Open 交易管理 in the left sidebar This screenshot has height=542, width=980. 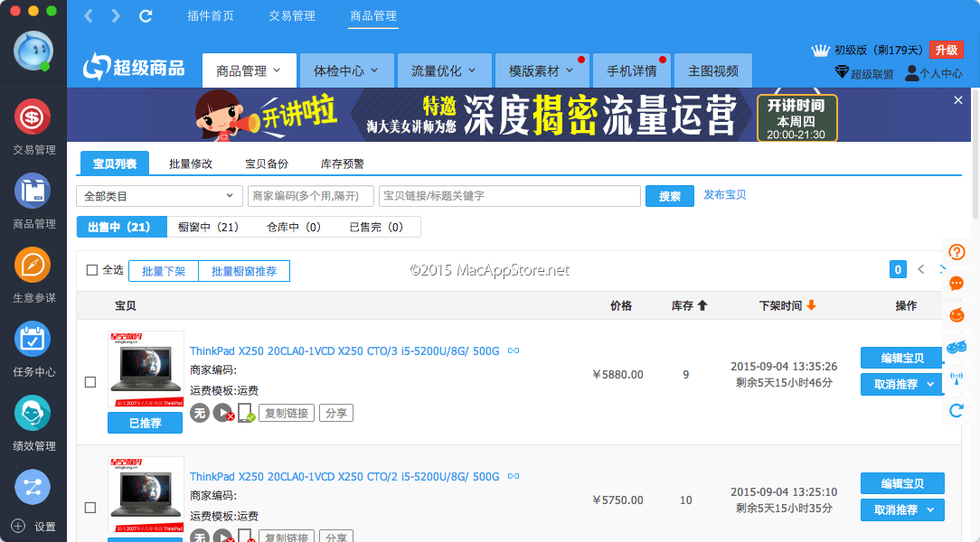click(33, 117)
